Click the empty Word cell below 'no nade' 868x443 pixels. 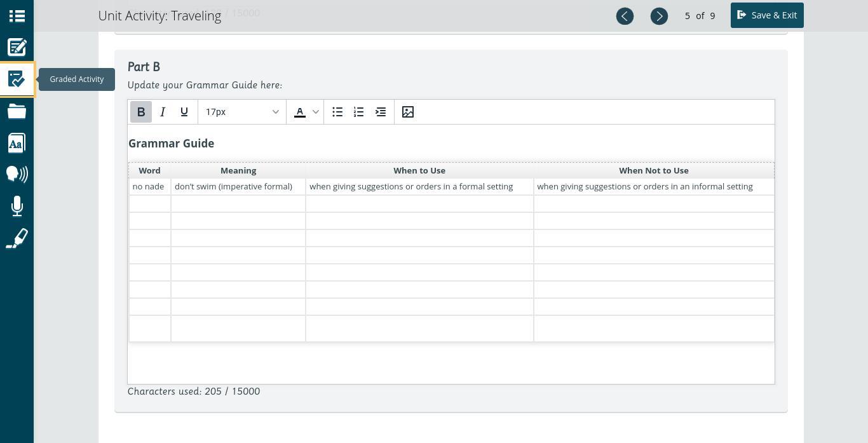click(150, 203)
